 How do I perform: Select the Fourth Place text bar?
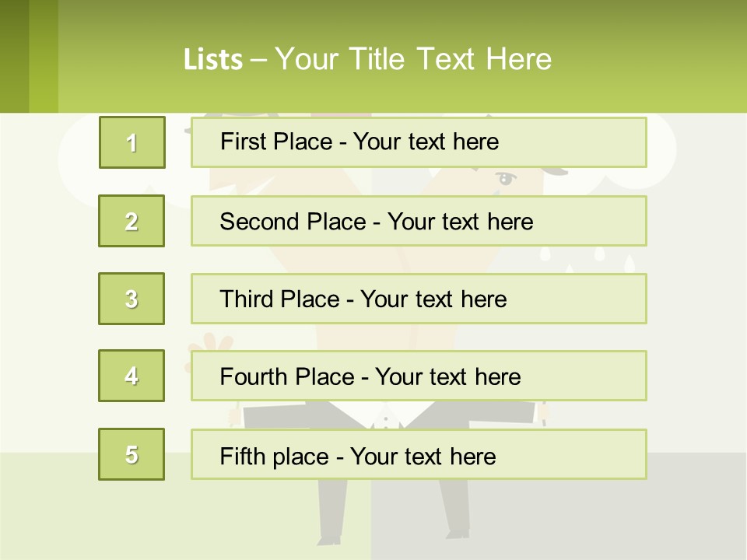point(419,376)
